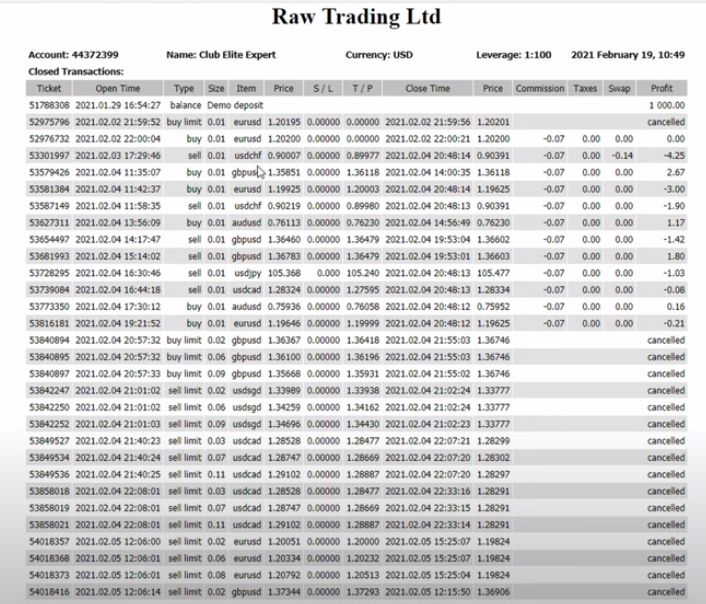Click ticket number 52975796
Viewport: 706px width, 604px height.
pos(50,122)
